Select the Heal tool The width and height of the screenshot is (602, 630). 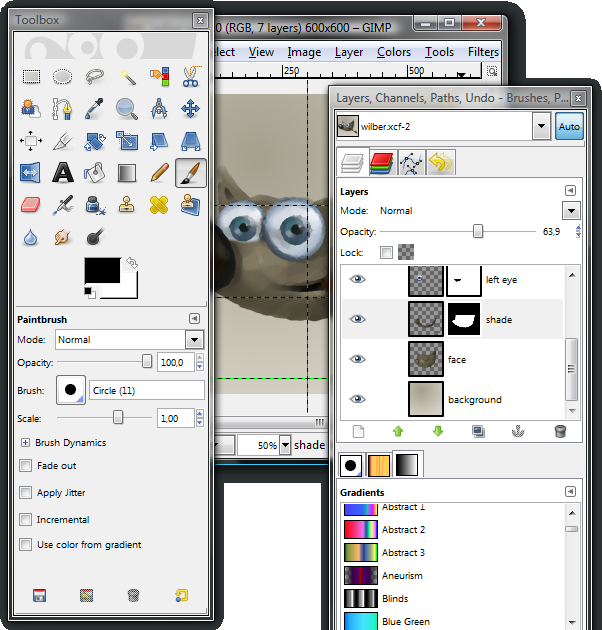coord(159,205)
